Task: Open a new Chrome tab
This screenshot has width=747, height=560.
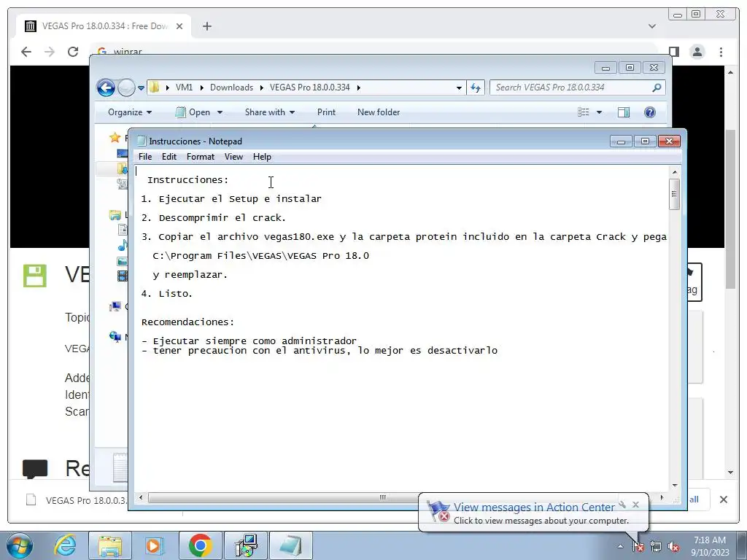Action: click(206, 26)
